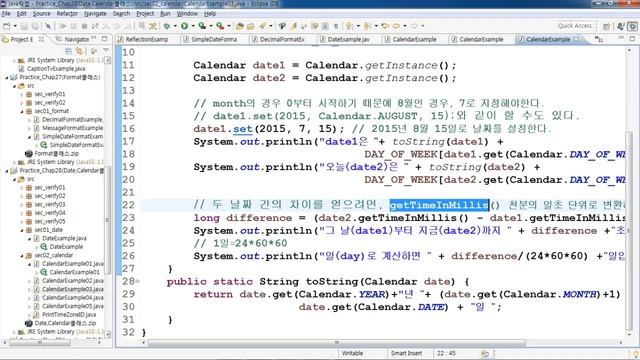Open the Project menu

145,13
